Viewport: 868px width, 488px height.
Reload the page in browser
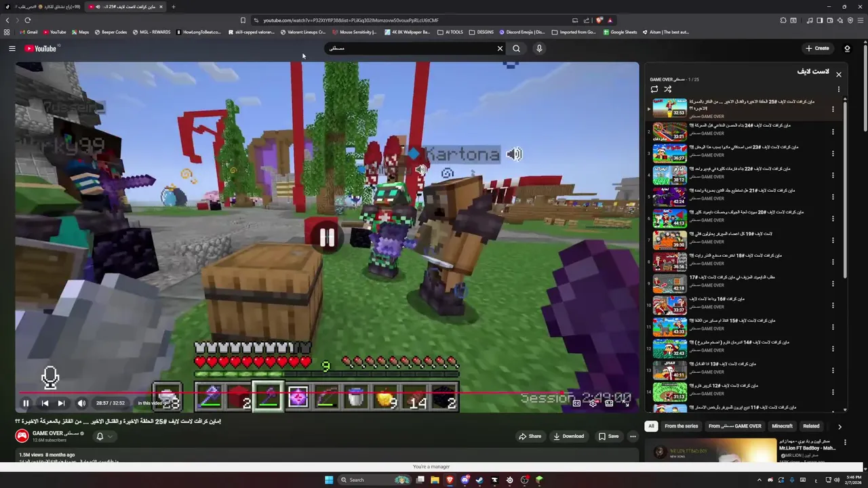28,20
